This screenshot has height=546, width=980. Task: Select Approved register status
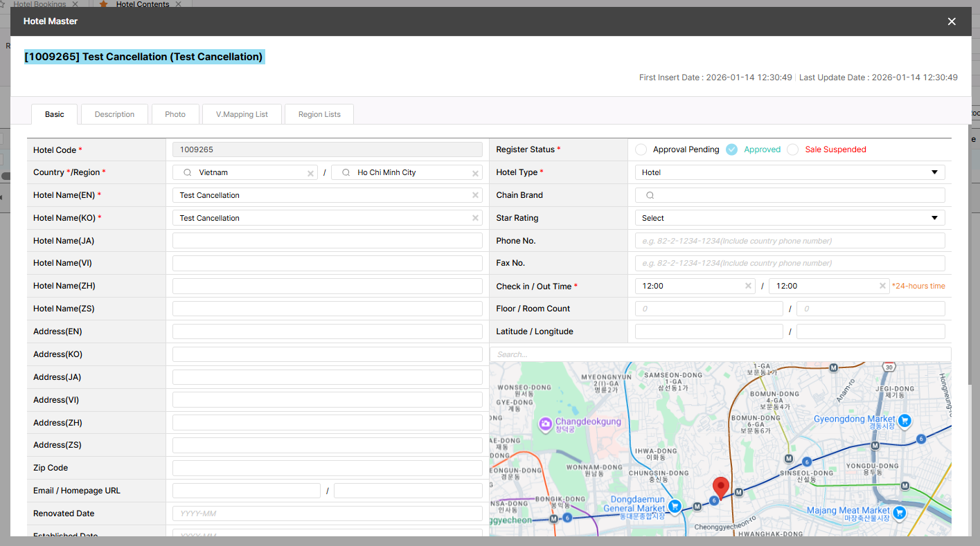pos(731,149)
